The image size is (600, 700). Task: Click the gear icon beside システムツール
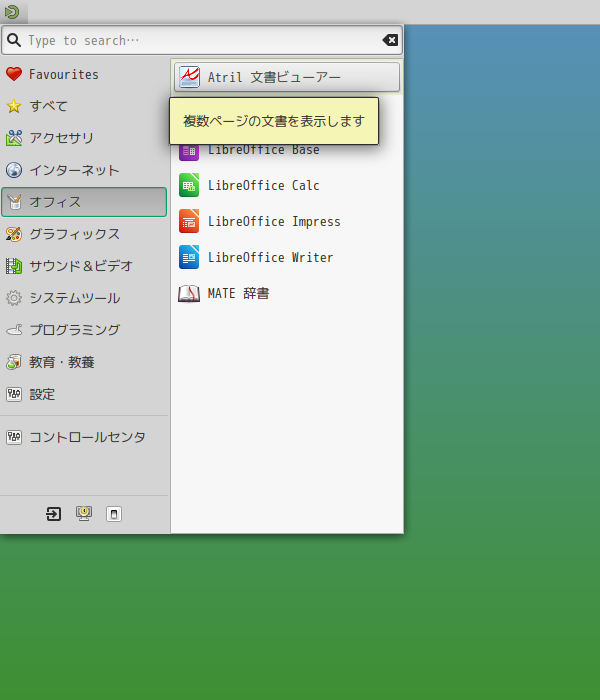(x=14, y=298)
